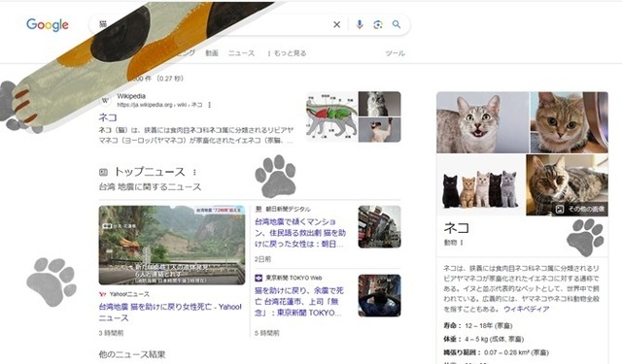Click the Wikipedia W favicon
Screen dimensions: 622x364
point(106,101)
